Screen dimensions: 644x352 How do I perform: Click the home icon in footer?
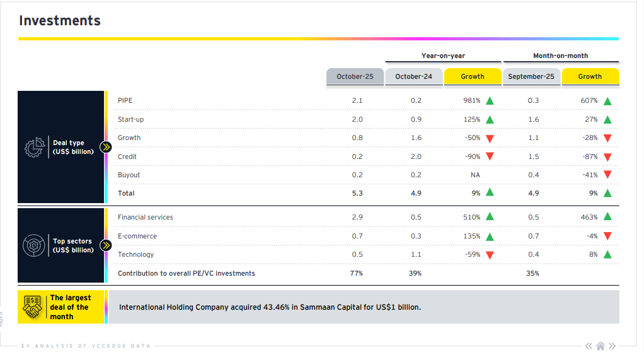pyautogui.click(x=601, y=346)
